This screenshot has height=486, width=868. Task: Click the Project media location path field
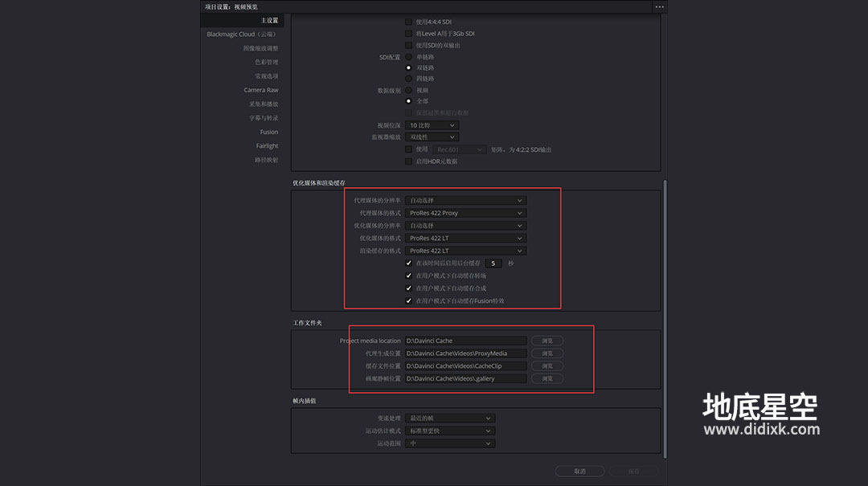465,341
